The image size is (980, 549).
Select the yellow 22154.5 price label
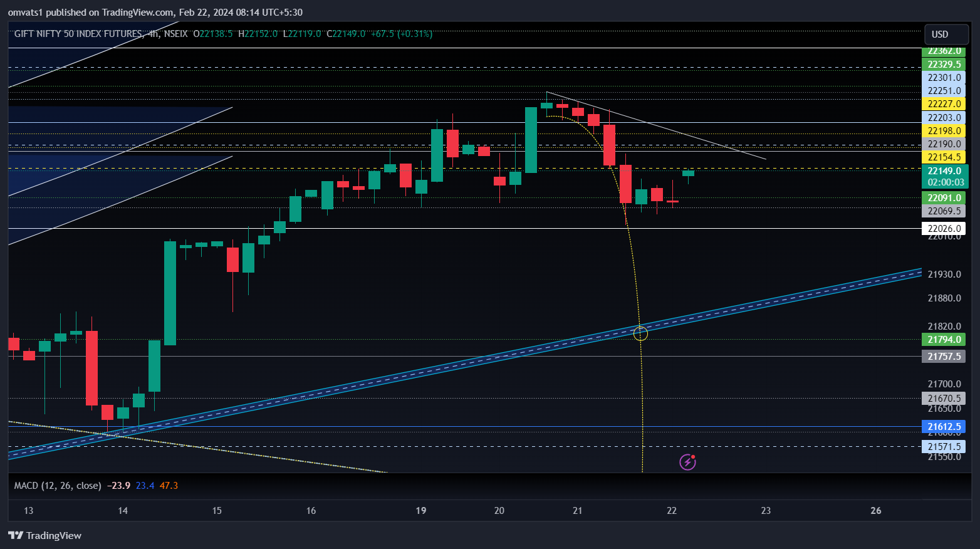pyautogui.click(x=944, y=157)
